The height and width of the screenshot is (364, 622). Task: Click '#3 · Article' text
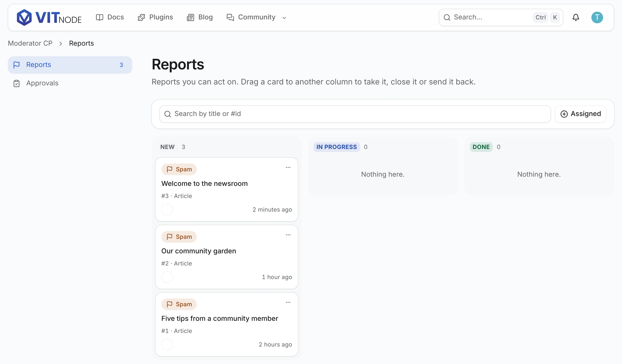176,196
